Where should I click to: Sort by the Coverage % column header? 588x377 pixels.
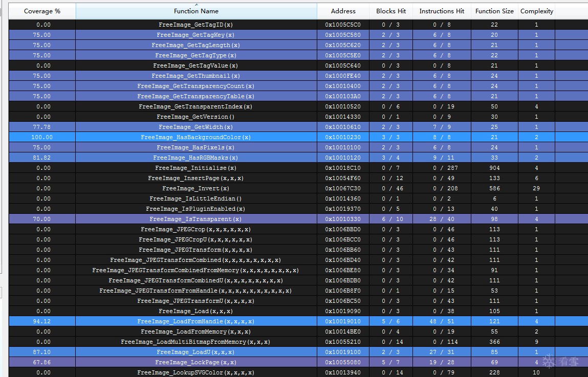(x=42, y=11)
